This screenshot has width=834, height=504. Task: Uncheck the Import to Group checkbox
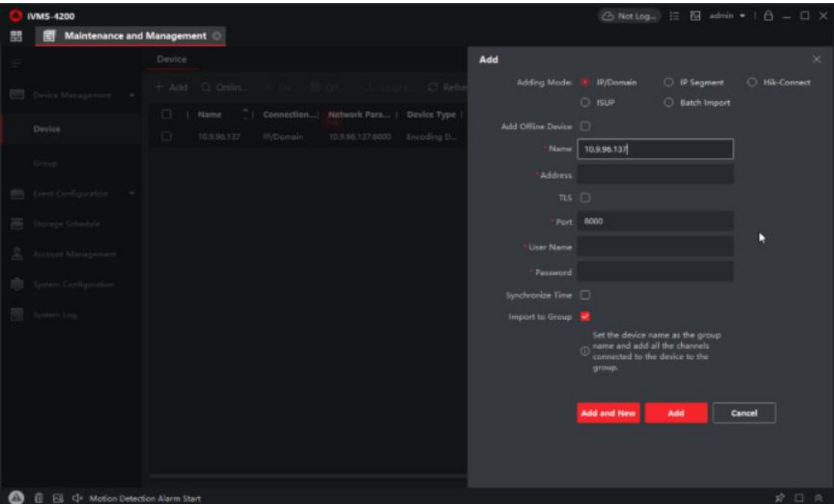pos(584,317)
